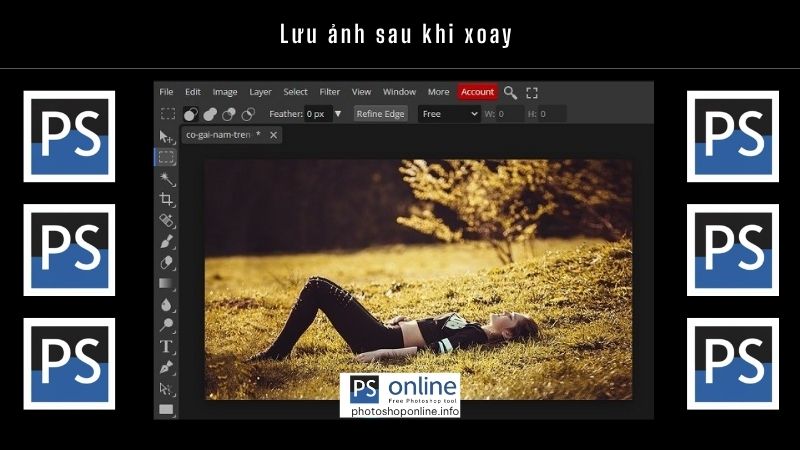The height and width of the screenshot is (450, 800).
Task: Open the File menu
Action: pyautogui.click(x=166, y=92)
